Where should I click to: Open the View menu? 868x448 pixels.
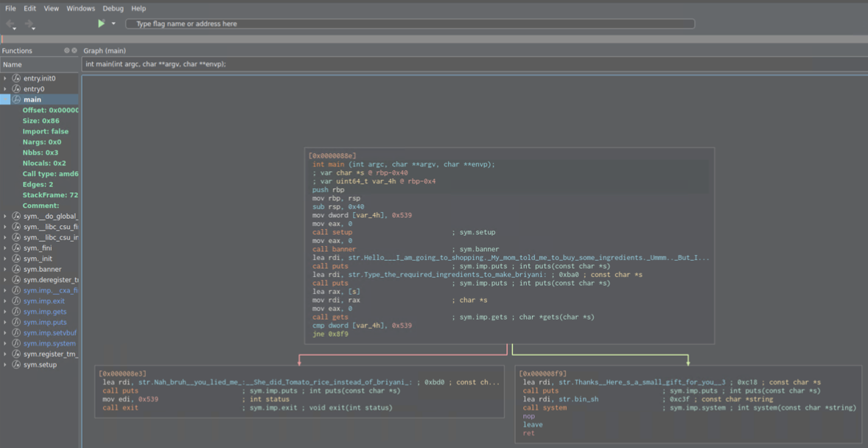coord(51,9)
